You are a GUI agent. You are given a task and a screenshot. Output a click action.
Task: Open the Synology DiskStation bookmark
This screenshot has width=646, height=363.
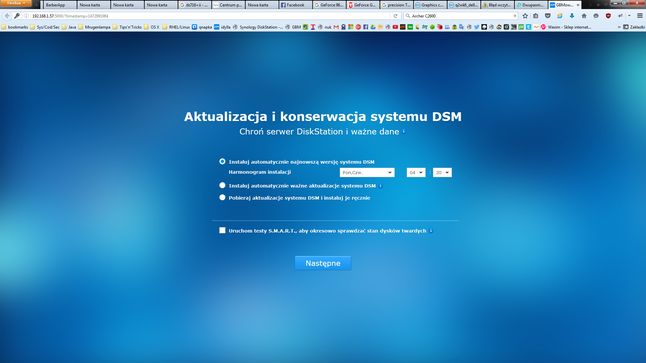coord(258,27)
